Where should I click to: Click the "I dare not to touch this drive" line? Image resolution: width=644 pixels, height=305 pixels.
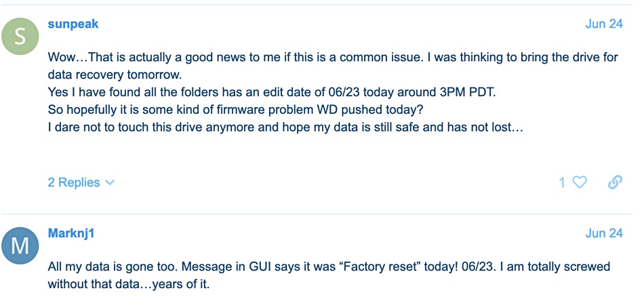click(x=285, y=127)
